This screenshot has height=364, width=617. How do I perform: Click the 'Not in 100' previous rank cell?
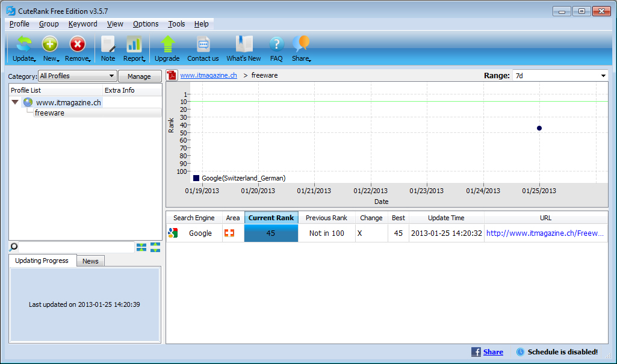tap(327, 233)
